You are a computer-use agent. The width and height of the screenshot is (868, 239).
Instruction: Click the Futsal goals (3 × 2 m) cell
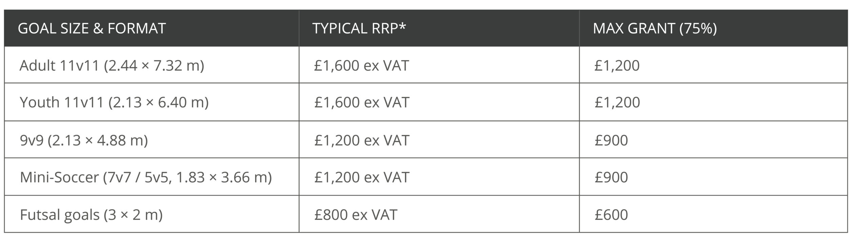(91, 215)
